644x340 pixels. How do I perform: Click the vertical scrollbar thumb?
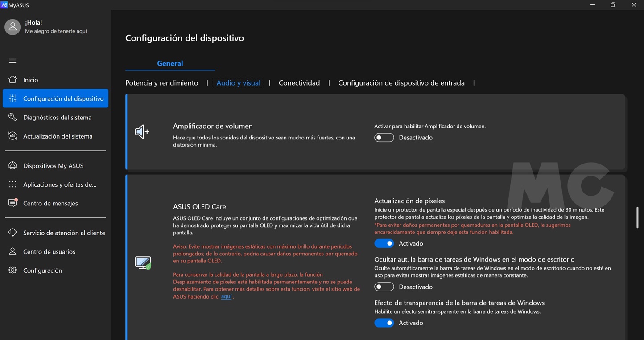pos(637,217)
